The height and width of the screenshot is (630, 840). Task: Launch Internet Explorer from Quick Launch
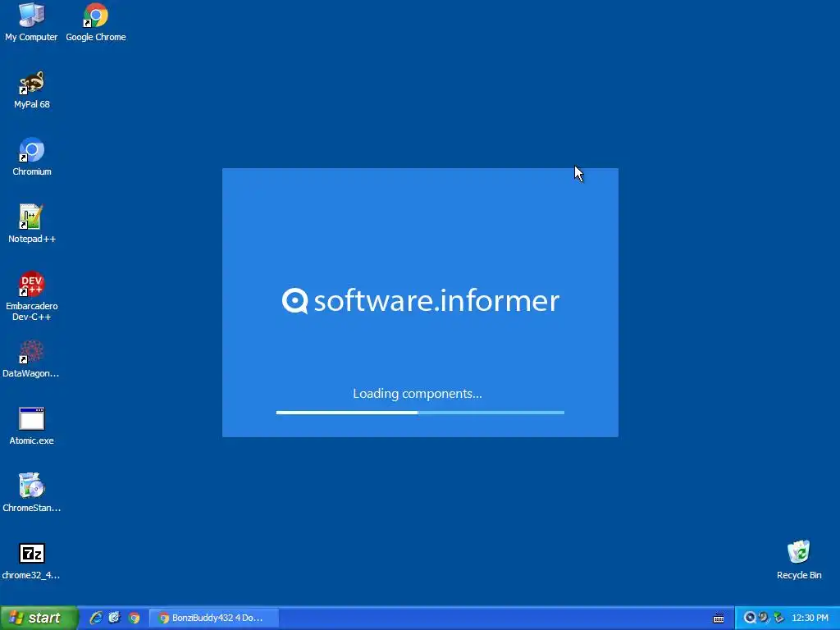coord(96,618)
